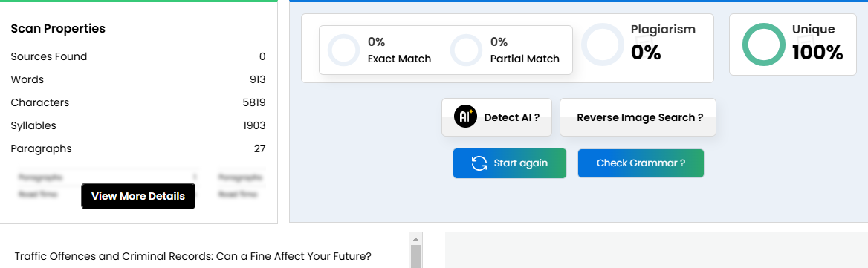868x268 pixels.
Task: Click the text box scrollbar up arrow
Action: [x=415, y=239]
